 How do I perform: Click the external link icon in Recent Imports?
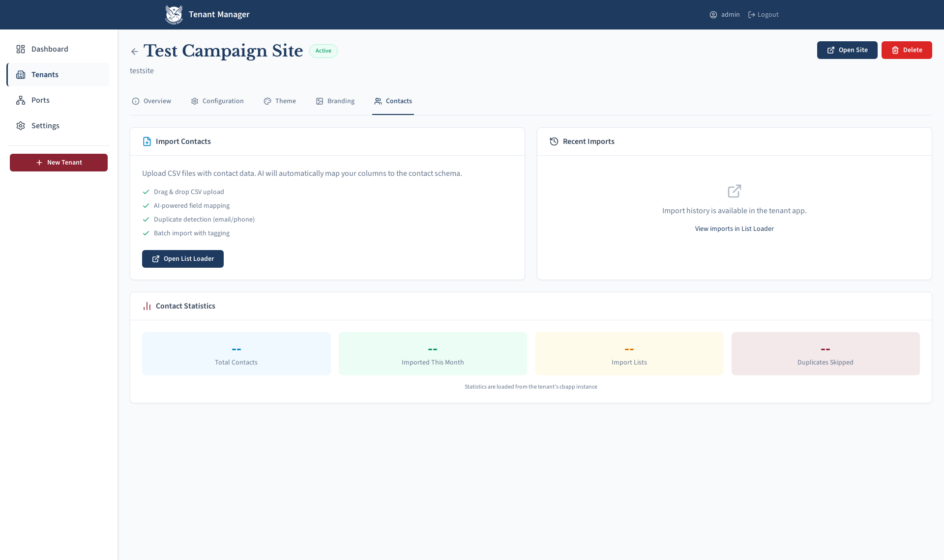[x=734, y=191]
